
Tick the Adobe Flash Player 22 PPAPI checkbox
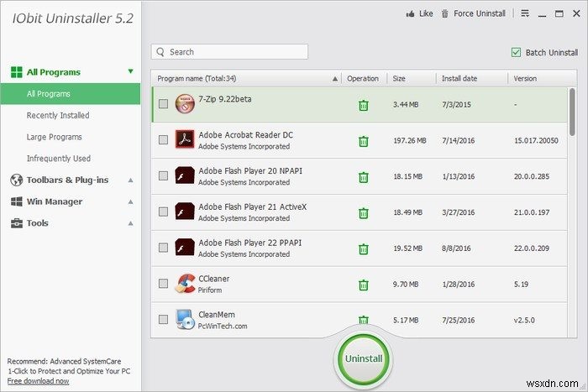(163, 248)
